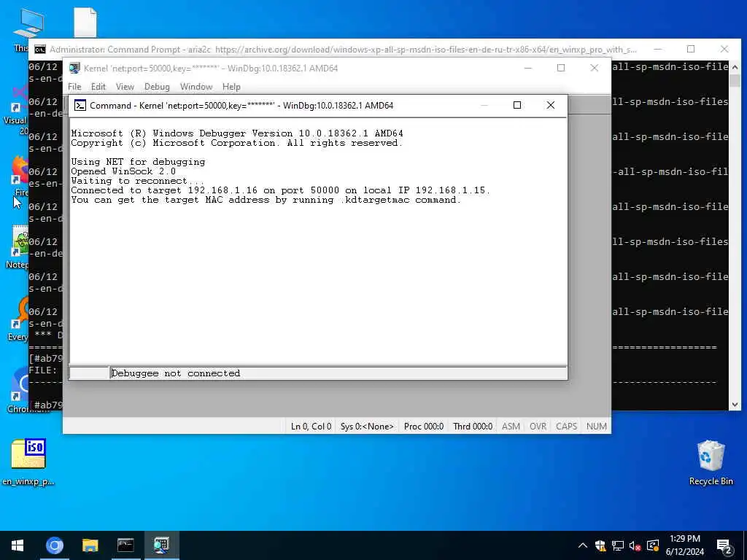Click the CAPS indicator in status bar
This screenshot has width=747, height=560.
566,426
